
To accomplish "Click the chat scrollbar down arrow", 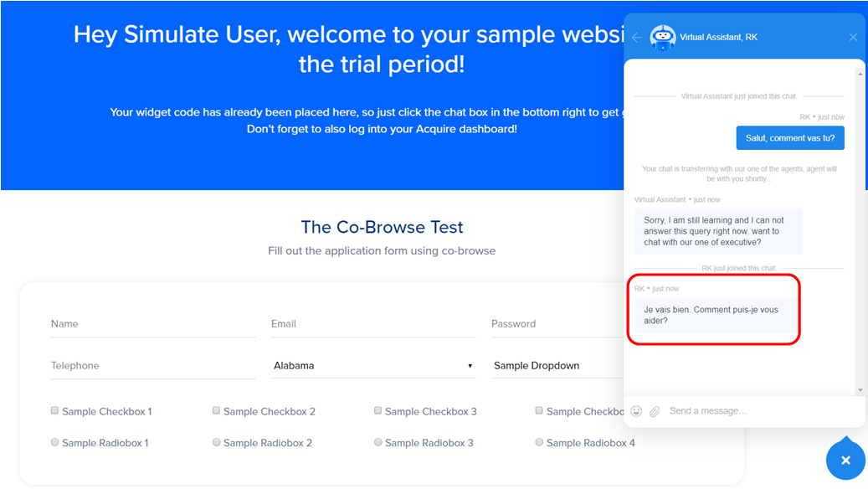I will 860,390.
